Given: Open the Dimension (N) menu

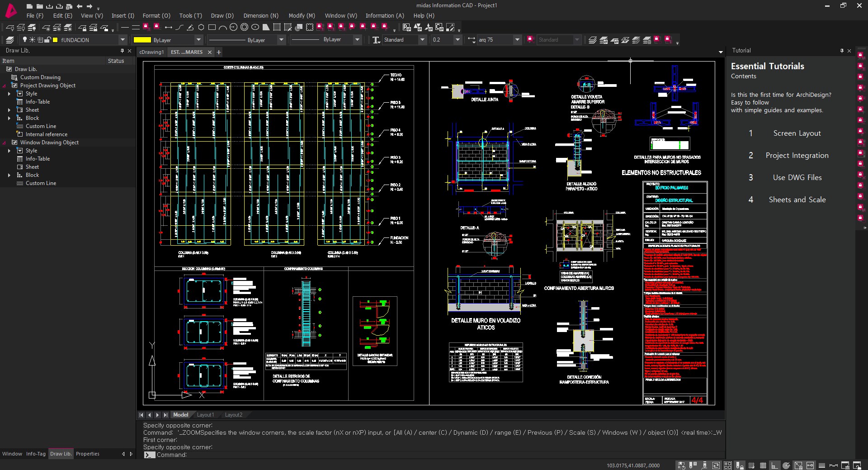Looking at the screenshot, I should point(261,15).
